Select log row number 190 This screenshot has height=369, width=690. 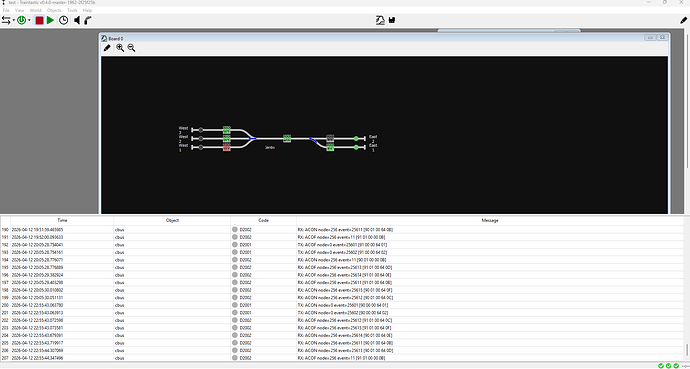coord(5,230)
